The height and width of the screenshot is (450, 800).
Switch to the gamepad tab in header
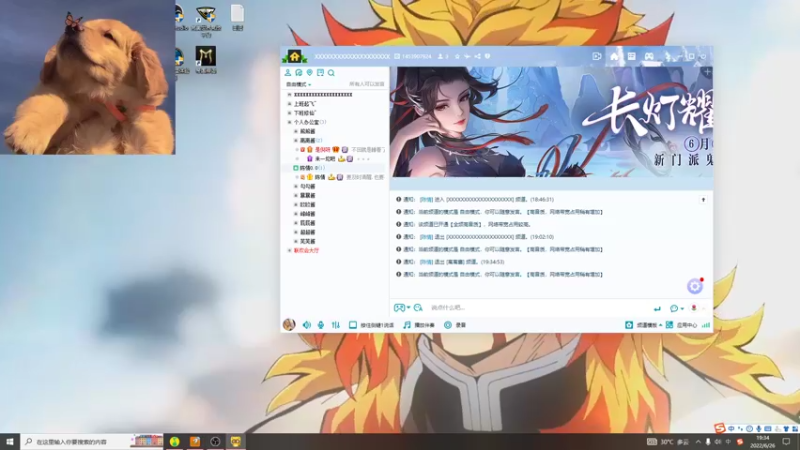(x=649, y=56)
